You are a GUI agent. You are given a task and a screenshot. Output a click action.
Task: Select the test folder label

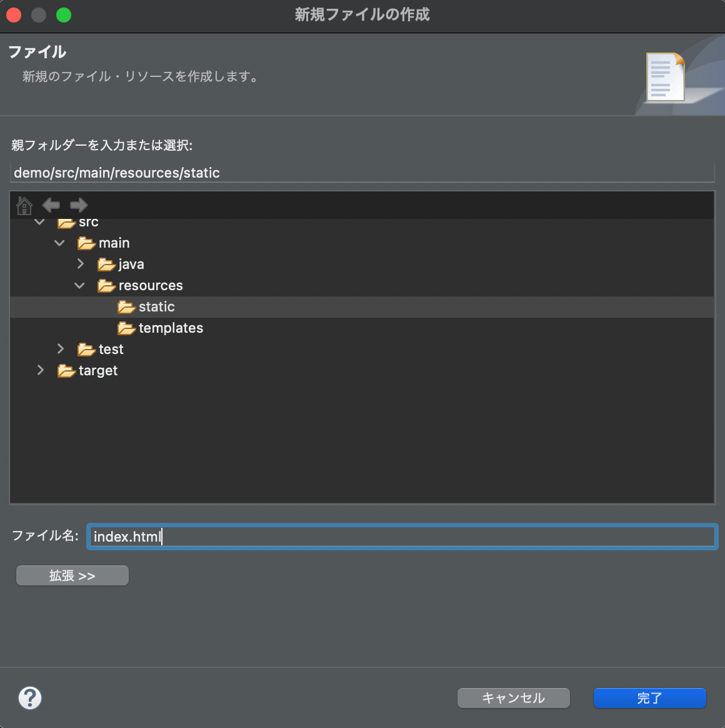pos(111,350)
